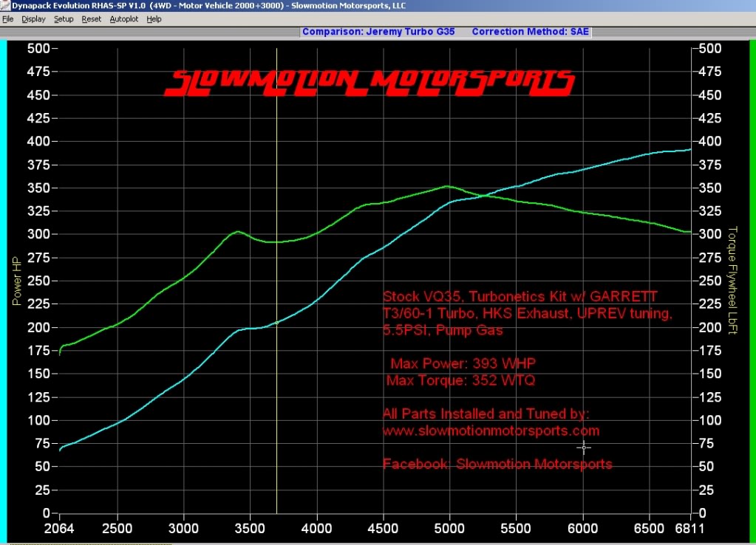The width and height of the screenshot is (756, 545).
Task: Click the 6811 RPM end value on x-axis
Action: coord(689,529)
